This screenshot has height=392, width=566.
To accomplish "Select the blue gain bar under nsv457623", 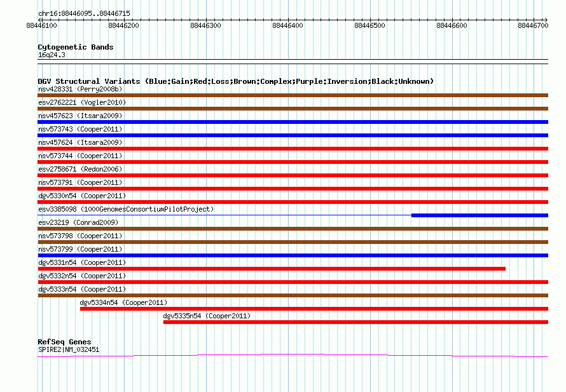I will (x=293, y=122).
